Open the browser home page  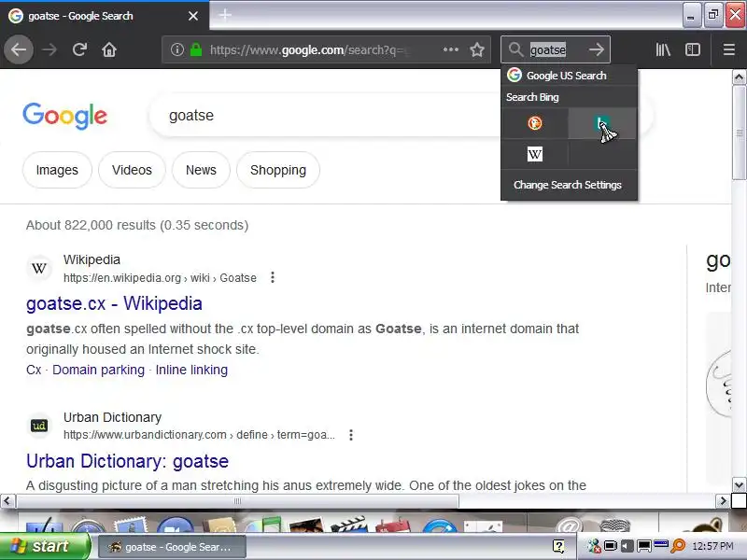coord(109,49)
